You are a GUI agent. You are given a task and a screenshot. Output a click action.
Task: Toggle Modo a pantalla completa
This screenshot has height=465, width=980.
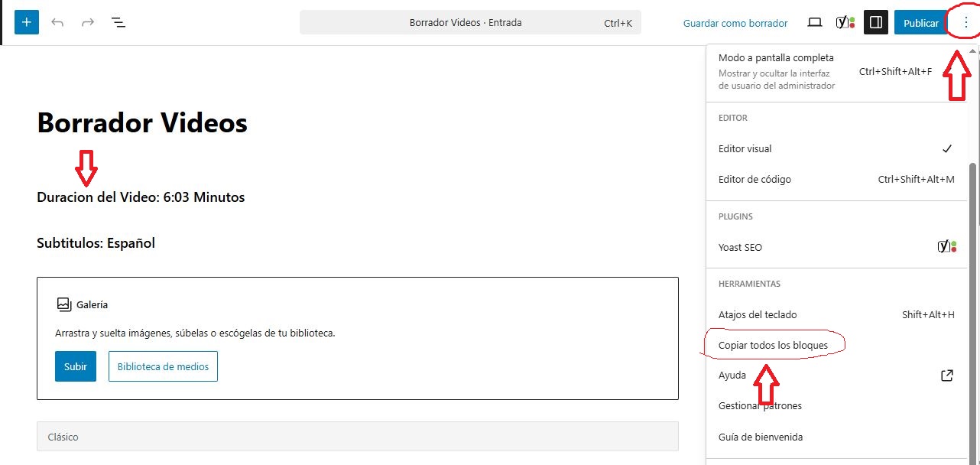pyautogui.click(x=776, y=58)
